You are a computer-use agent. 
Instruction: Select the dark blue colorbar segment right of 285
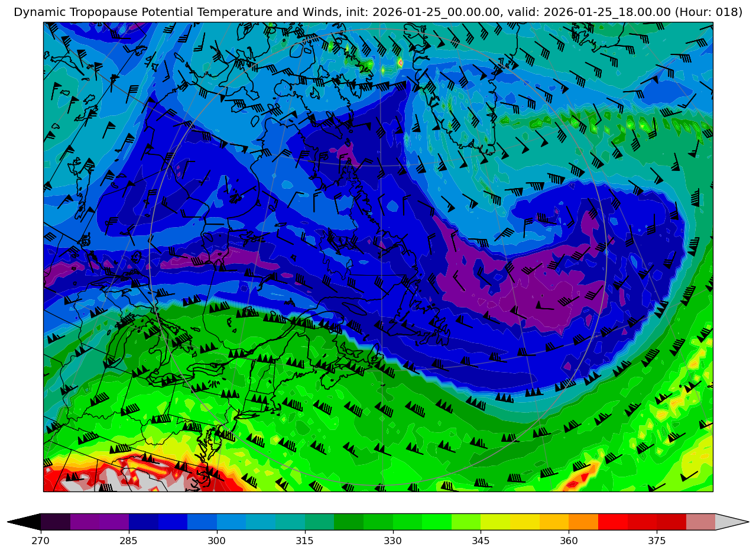[144, 522]
